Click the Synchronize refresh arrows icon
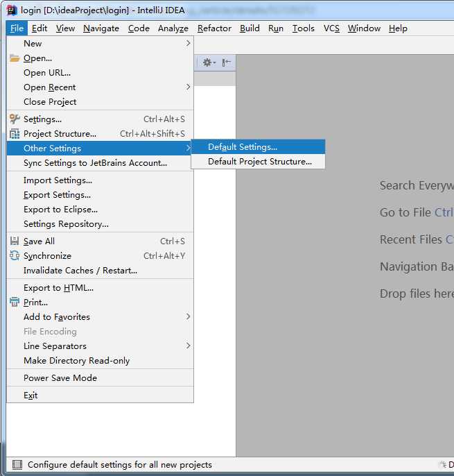Viewport: 454px width, 476px height. [x=15, y=255]
